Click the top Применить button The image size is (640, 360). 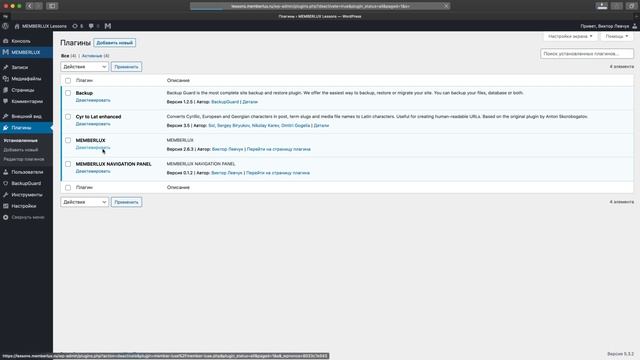point(127,67)
